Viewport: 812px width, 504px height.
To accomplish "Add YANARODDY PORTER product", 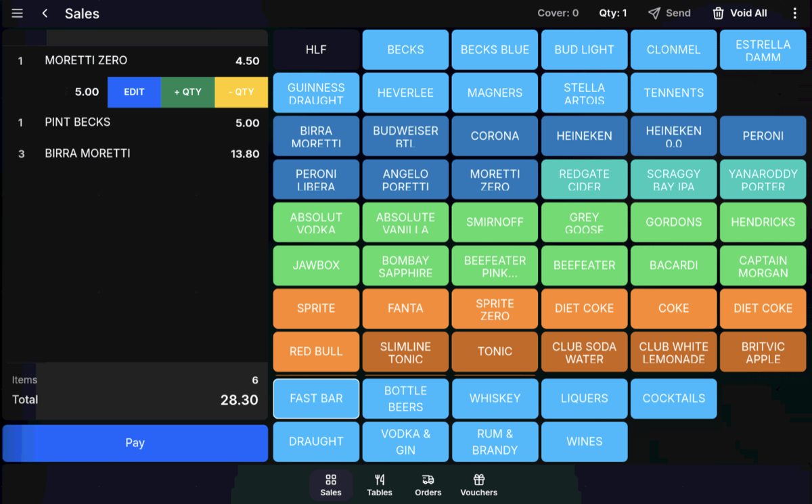I will tap(763, 179).
